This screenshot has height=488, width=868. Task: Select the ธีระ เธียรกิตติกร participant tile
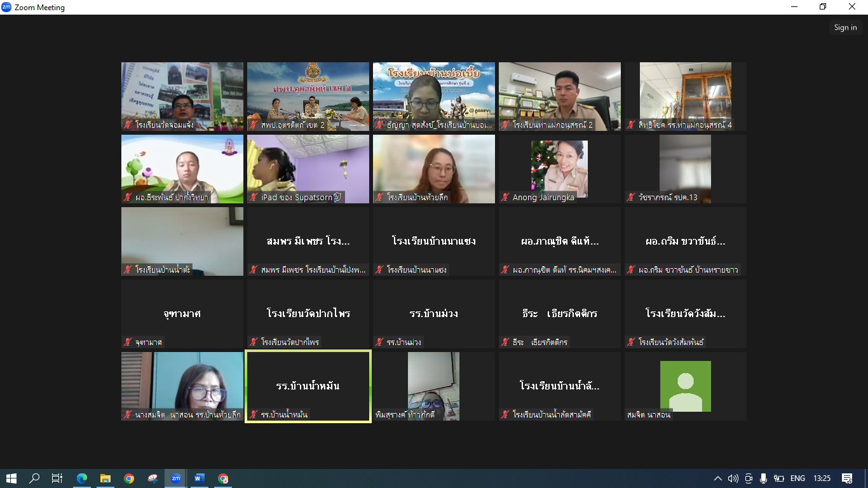559,313
